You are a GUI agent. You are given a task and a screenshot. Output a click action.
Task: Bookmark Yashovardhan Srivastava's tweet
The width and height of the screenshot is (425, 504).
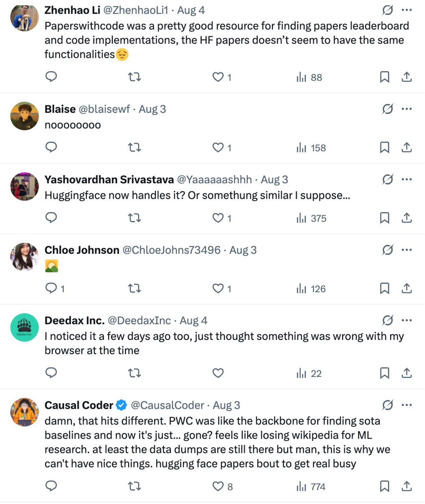[x=384, y=218]
